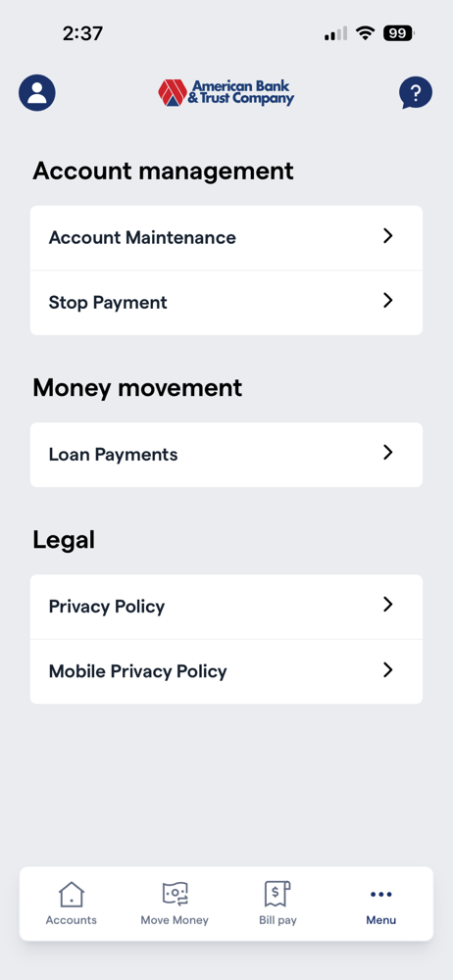Open the Account Maintenance item
This screenshot has height=980, width=453.
pyautogui.click(x=226, y=238)
